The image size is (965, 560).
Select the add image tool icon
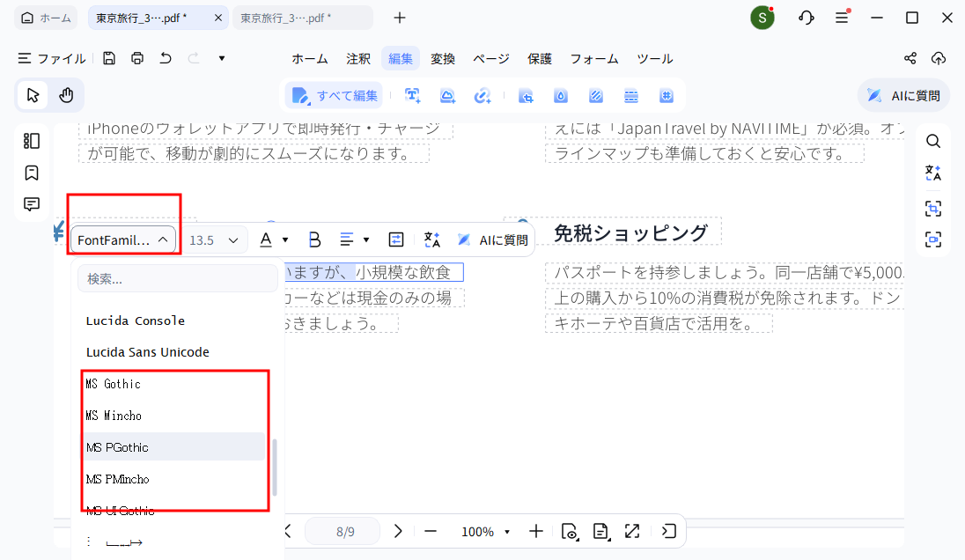(447, 95)
